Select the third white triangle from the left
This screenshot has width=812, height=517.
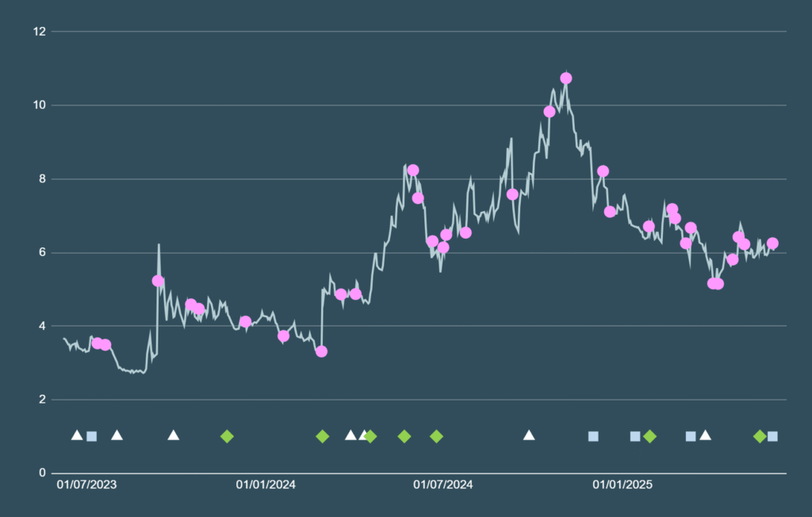click(174, 435)
